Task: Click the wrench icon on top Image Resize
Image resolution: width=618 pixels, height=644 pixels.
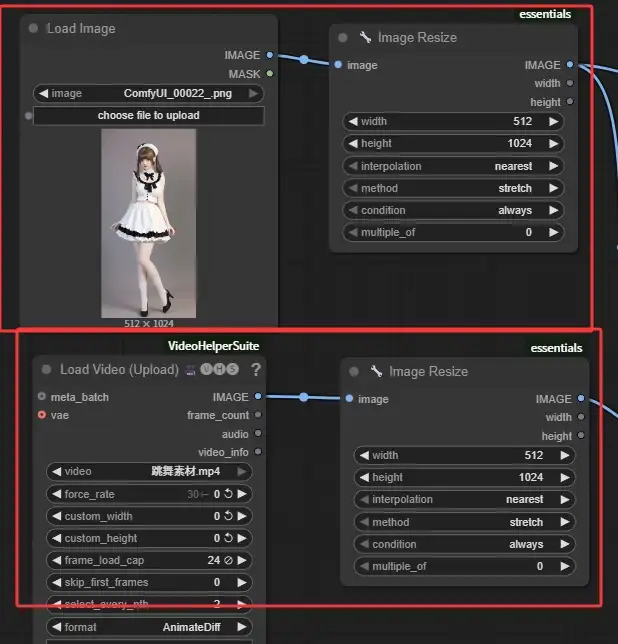Action: (365, 38)
